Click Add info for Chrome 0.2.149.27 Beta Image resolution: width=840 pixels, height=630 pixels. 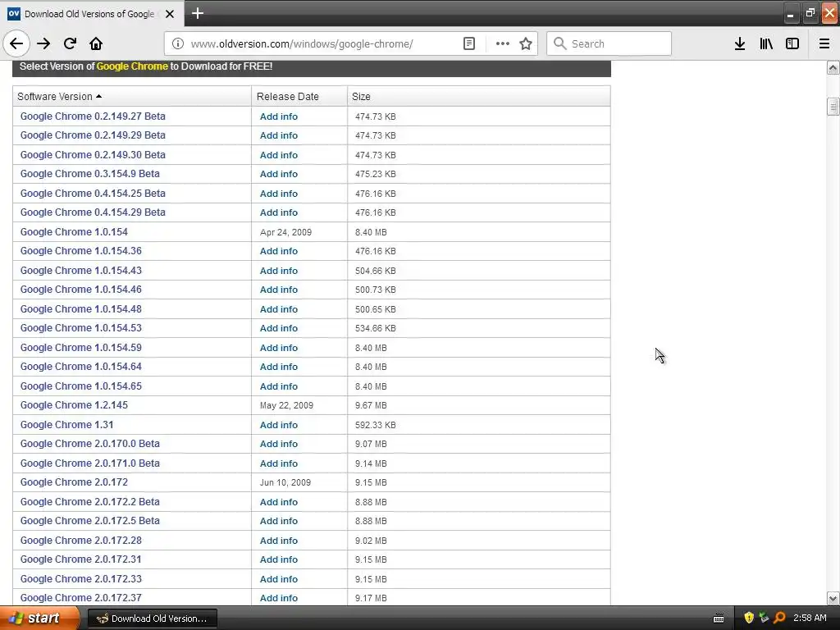[279, 116]
